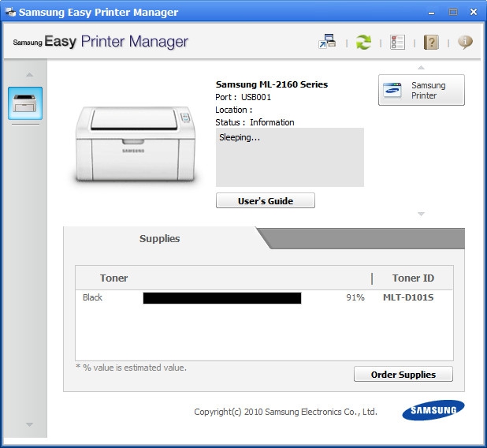Click the about info bubble icon

465,42
